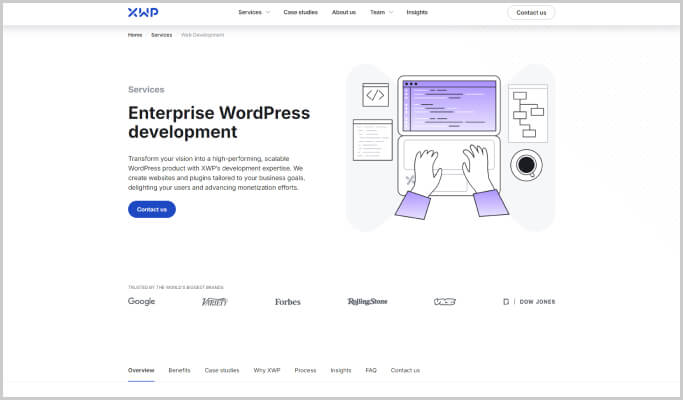The width and height of the screenshot is (683, 400).
Task: Click the Rolling Stone logo
Action: 367,301
